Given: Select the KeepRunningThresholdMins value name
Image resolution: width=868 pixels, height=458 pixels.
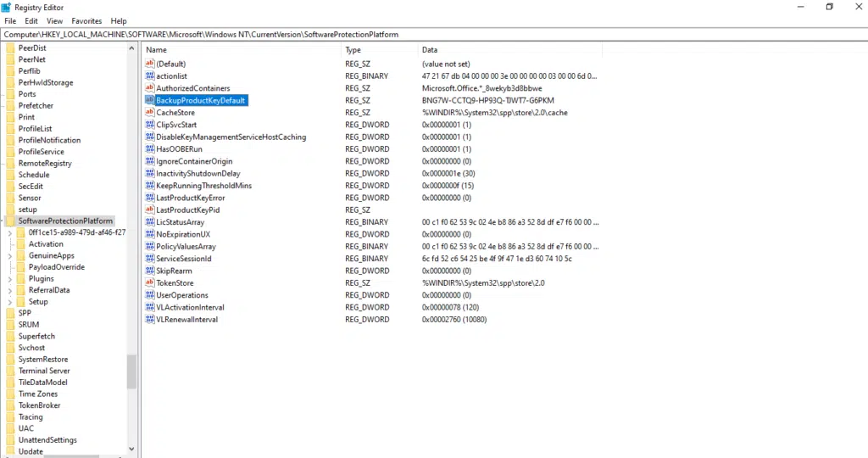Looking at the screenshot, I should click(203, 186).
